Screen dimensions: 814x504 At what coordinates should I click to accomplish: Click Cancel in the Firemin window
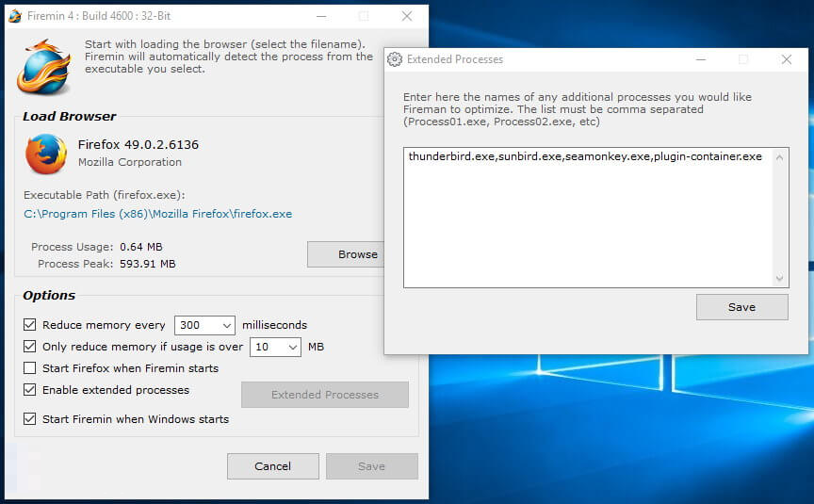click(273, 466)
